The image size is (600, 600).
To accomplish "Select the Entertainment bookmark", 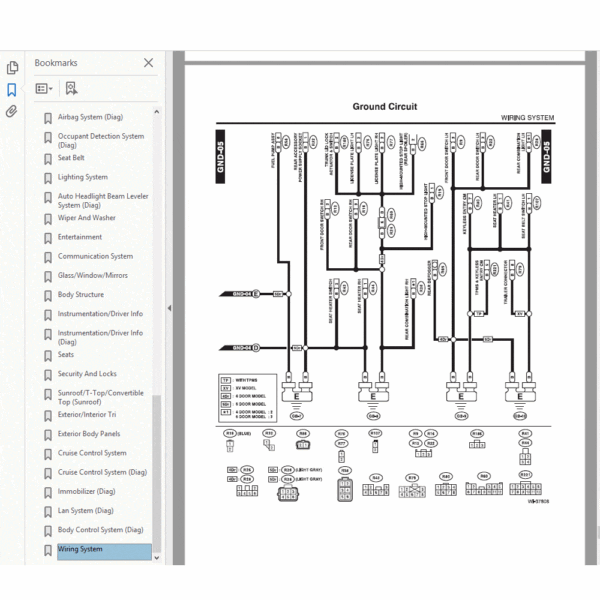I will (80, 237).
